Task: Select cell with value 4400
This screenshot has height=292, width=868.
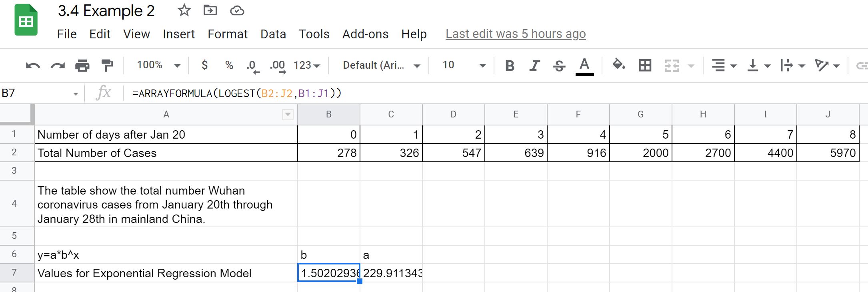Action: (x=766, y=153)
